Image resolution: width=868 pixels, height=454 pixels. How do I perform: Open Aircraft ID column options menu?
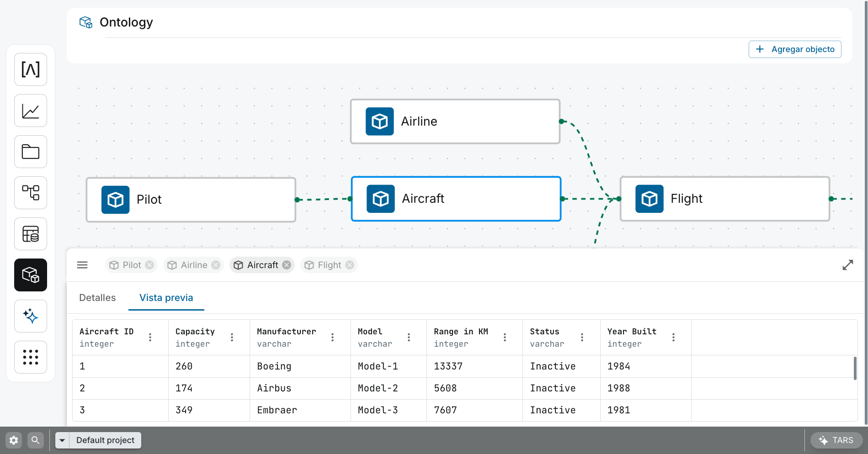tap(150, 338)
